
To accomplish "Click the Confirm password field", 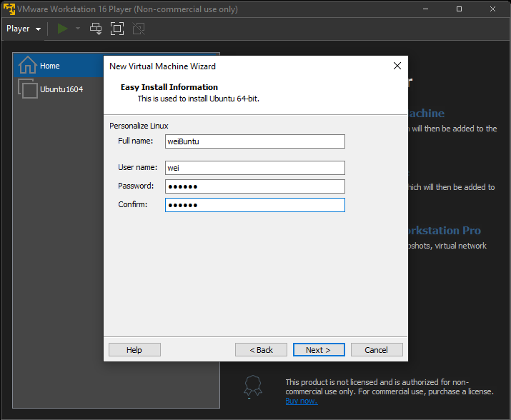I will click(255, 205).
